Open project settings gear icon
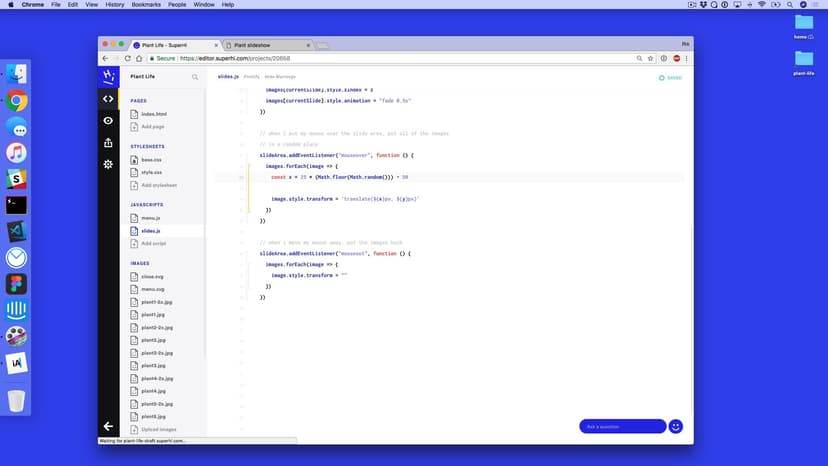This screenshot has height=466, width=828. (x=108, y=164)
